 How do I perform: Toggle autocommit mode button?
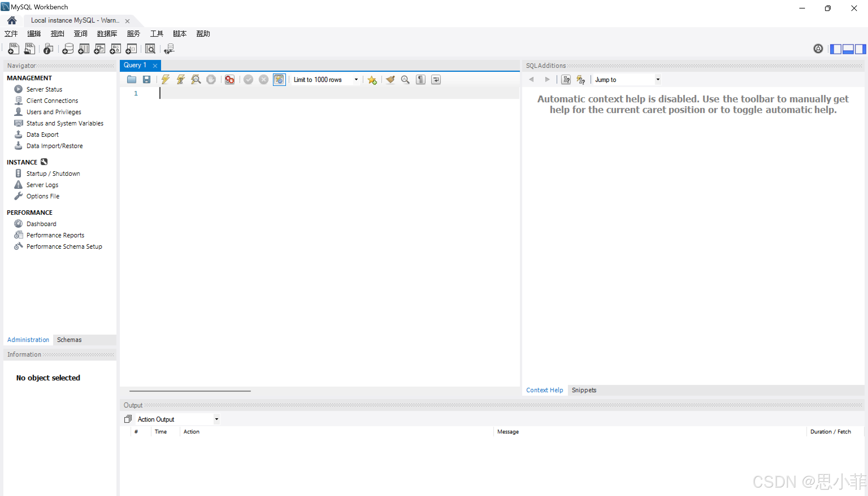coord(279,79)
